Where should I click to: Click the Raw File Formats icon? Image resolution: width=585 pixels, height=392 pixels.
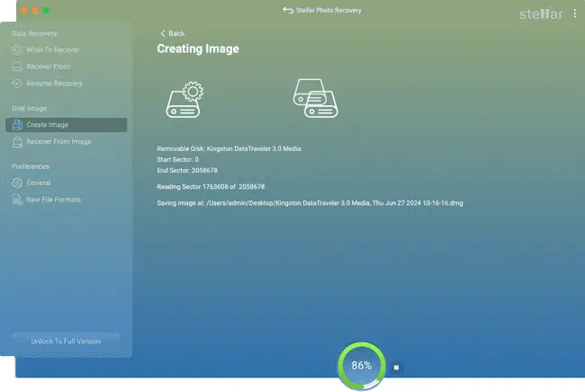point(17,200)
